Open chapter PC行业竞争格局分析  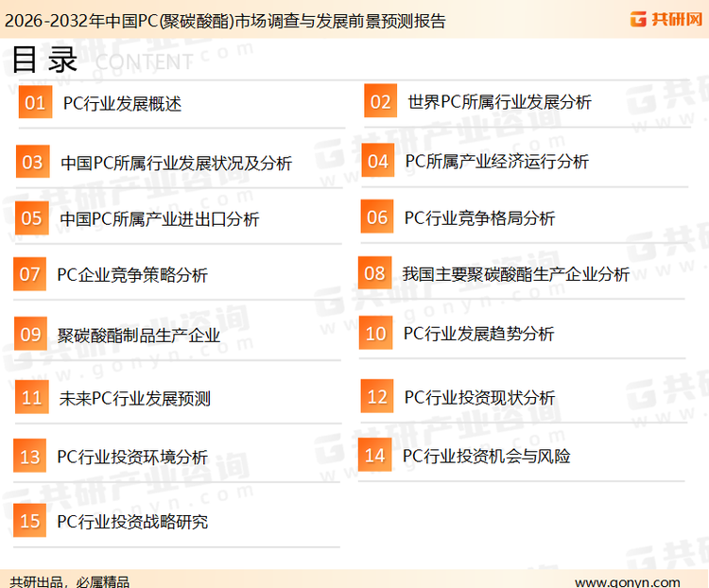(x=479, y=218)
